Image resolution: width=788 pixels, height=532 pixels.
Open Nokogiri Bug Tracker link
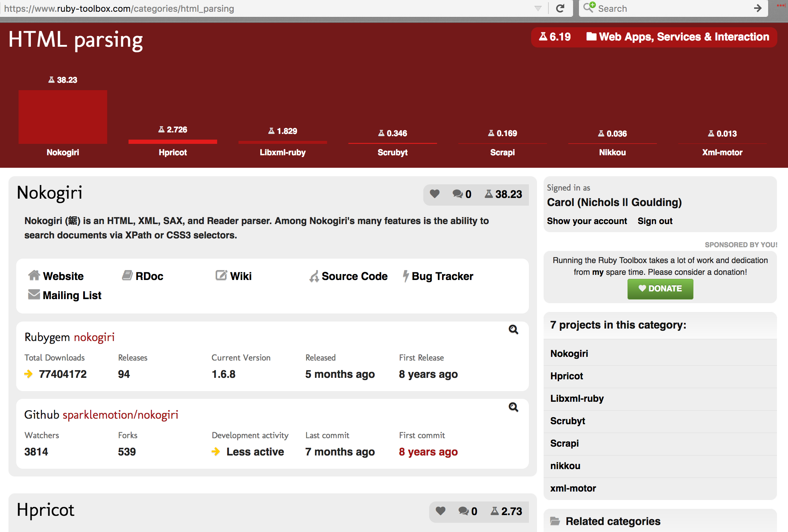(x=438, y=276)
